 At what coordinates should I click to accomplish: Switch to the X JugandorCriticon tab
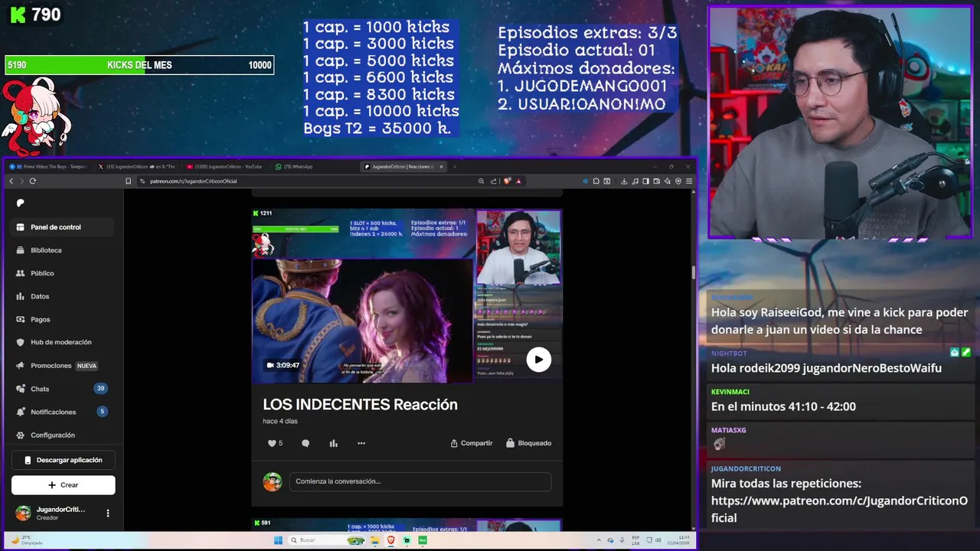click(138, 166)
